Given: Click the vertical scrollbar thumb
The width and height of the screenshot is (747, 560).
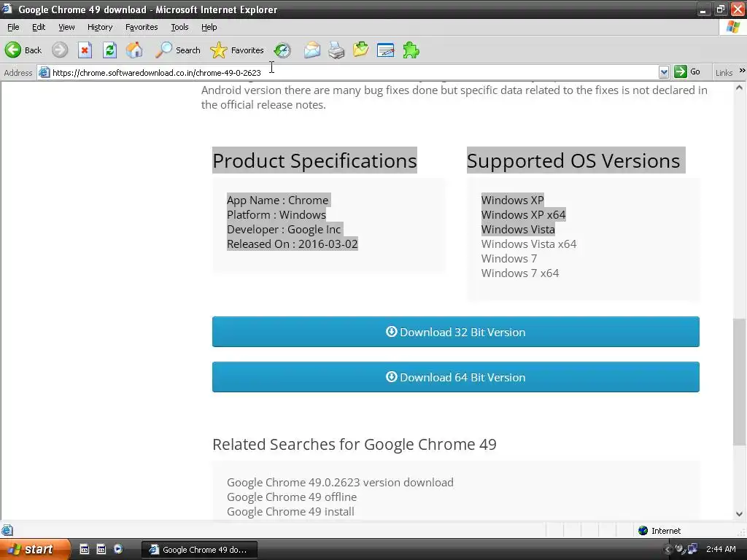Looking at the screenshot, I should click(740, 382).
